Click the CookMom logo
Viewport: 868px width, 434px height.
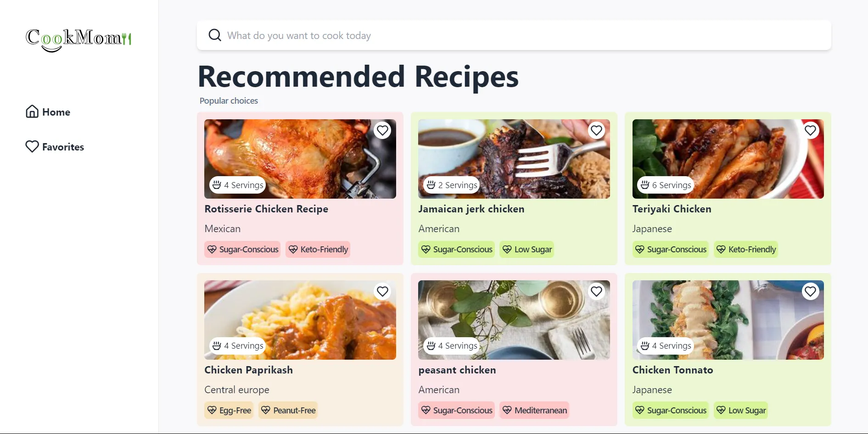pyautogui.click(x=78, y=39)
